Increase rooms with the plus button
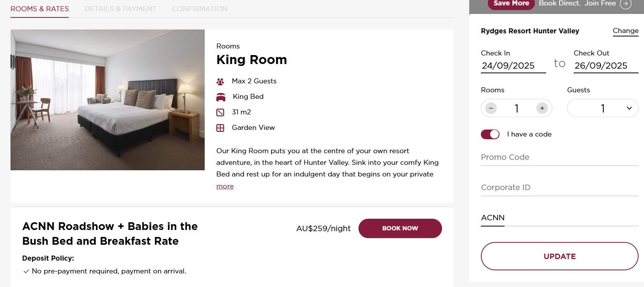The height and width of the screenshot is (287, 644). point(542,108)
